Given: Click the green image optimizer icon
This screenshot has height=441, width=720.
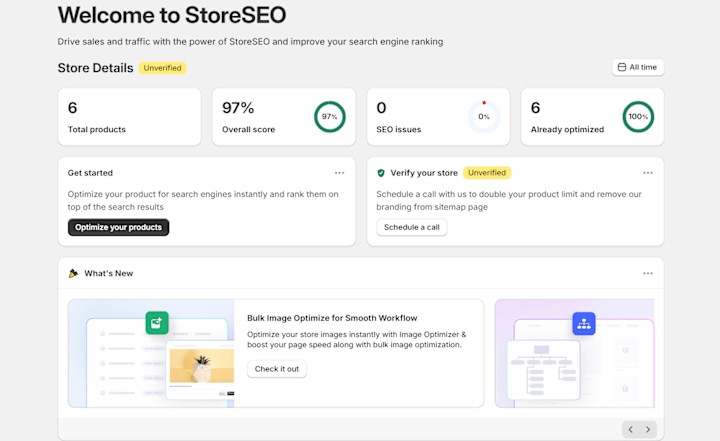Looking at the screenshot, I should pos(156,323).
